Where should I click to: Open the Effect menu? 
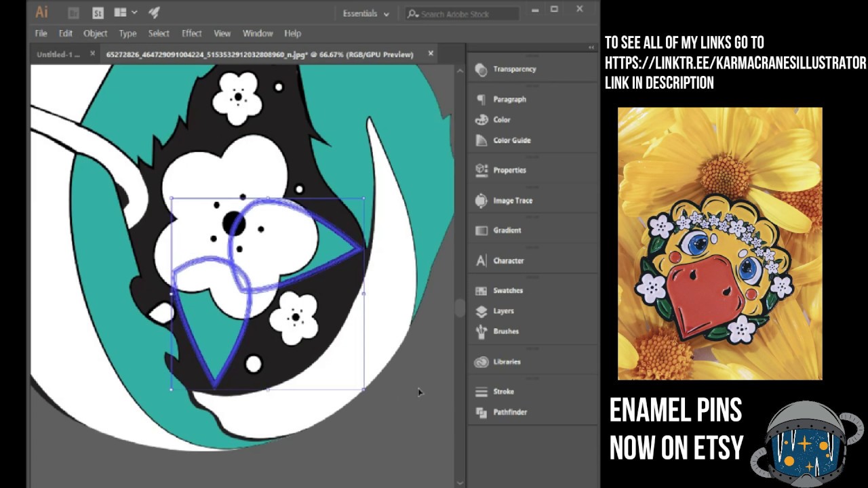[191, 33]
